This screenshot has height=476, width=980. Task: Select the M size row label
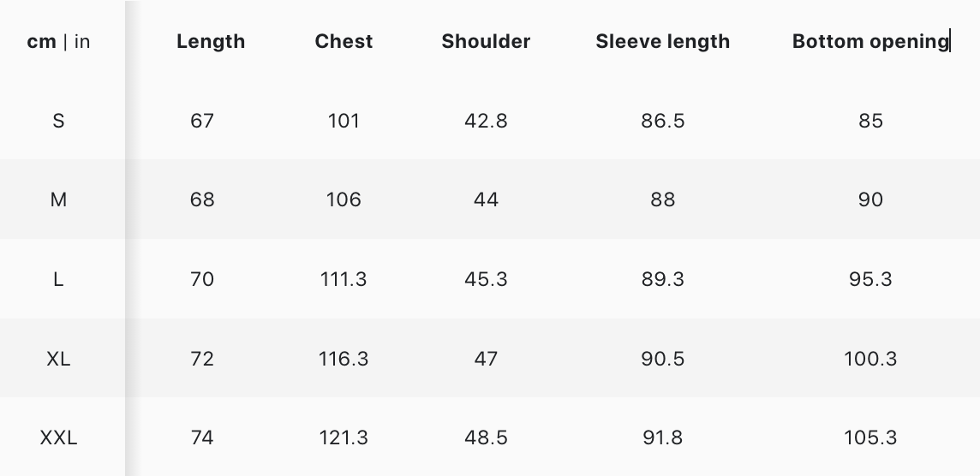tap(58, 199)
